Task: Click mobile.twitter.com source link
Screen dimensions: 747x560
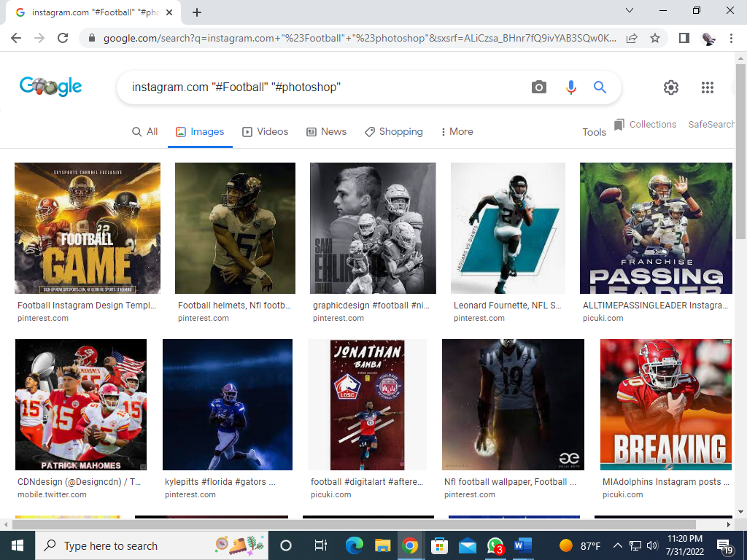Action: point(52,494)
